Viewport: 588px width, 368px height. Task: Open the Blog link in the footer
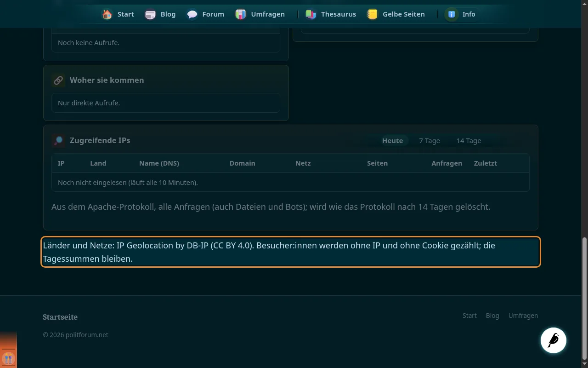tap(492, 316)
